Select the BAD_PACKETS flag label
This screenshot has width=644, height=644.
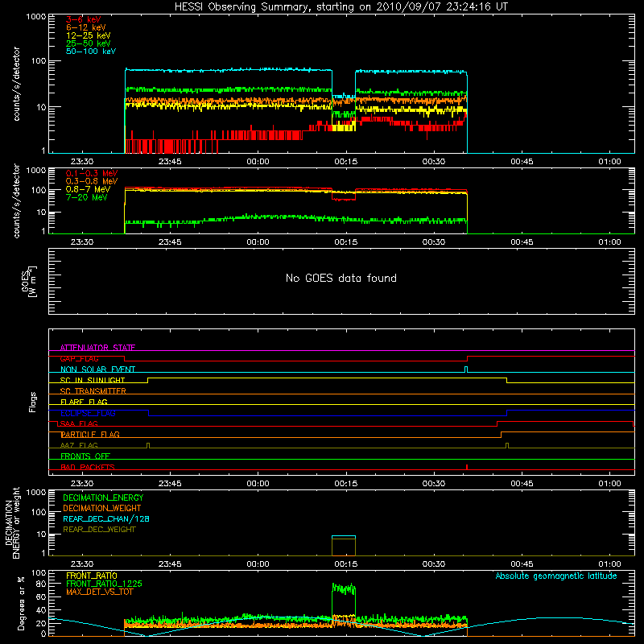pyautogui.click(x=88, y=467)
